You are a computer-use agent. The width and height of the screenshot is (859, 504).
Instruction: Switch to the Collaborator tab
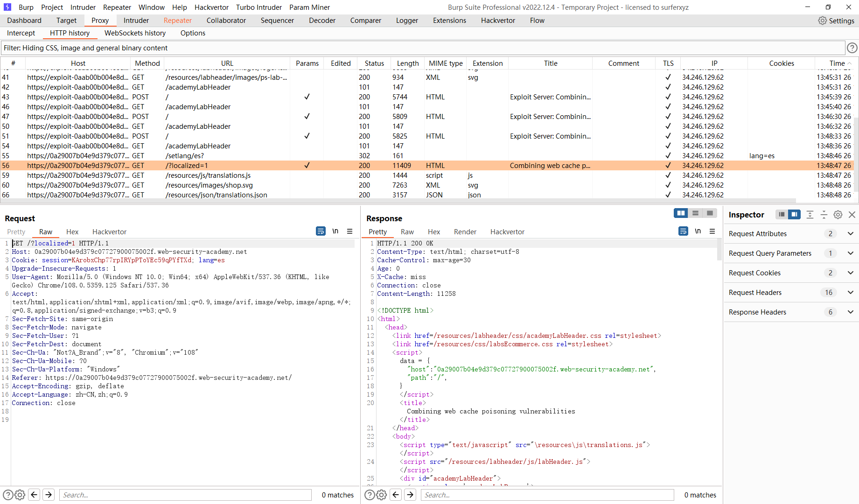[x=226, y=21]
